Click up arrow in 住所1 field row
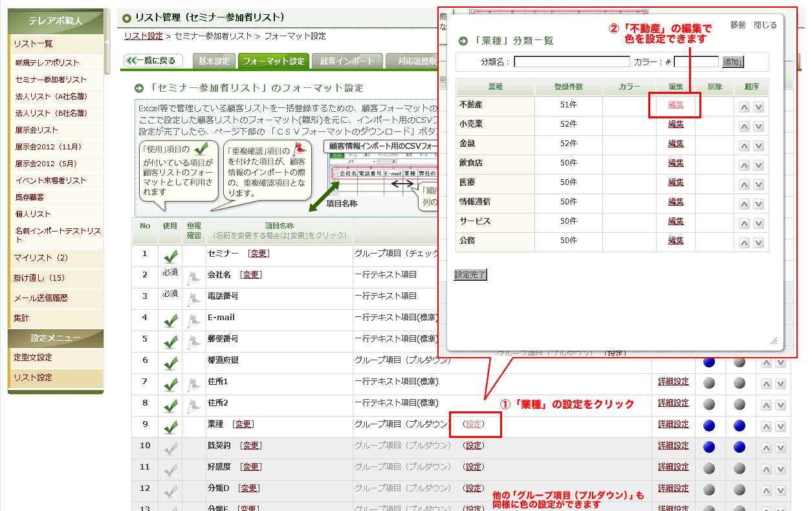This screenshot has width=812, height=511. click(766, 384)
